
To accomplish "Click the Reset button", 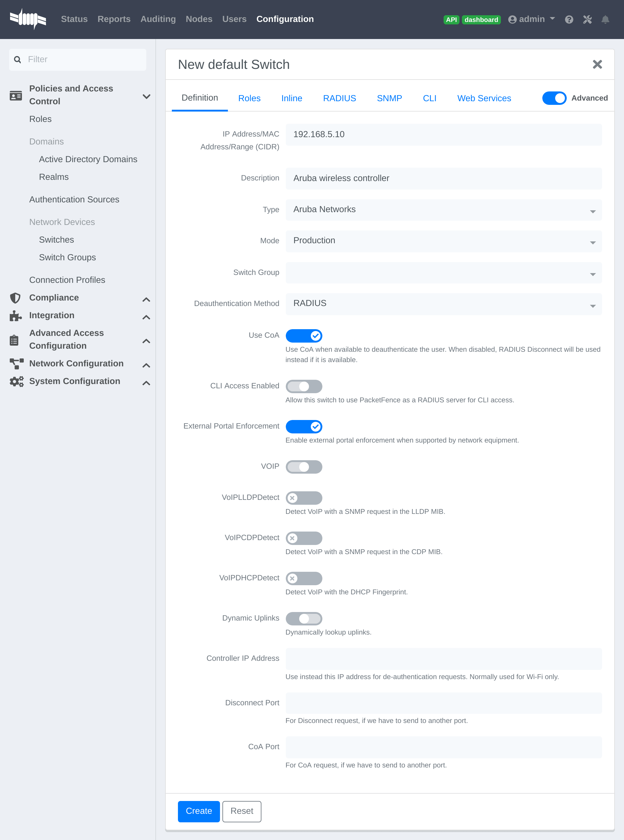I will tap(242, 811).
